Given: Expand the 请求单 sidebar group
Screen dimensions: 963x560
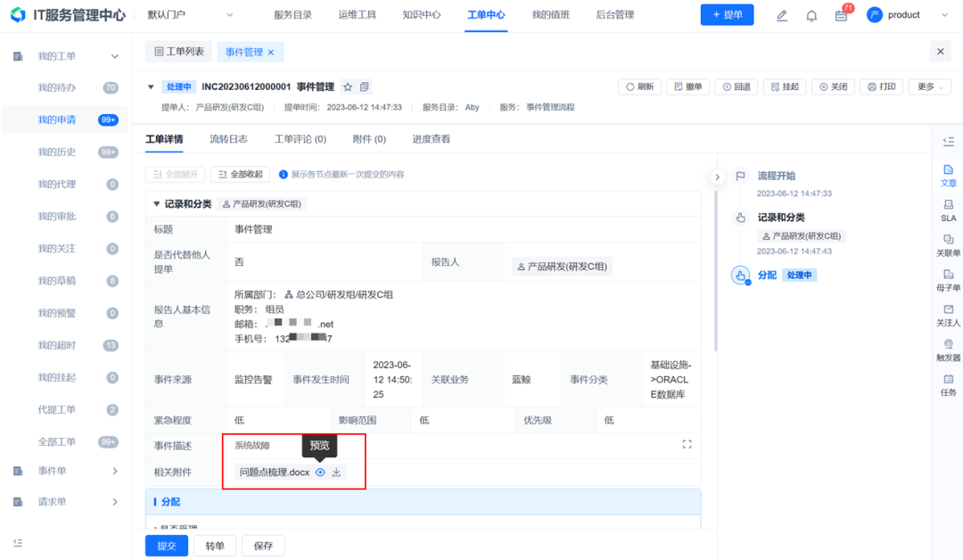Looking at the screenshot, I should pos(115,502).
